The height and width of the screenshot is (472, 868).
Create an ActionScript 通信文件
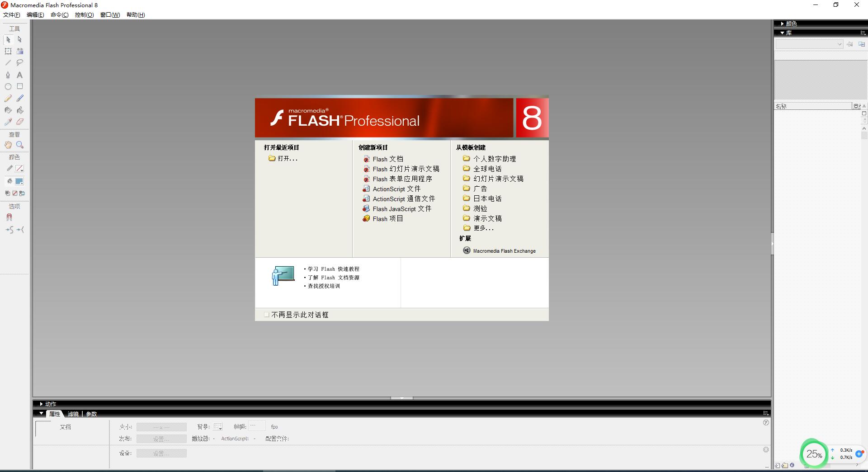(x=399, y=199)
